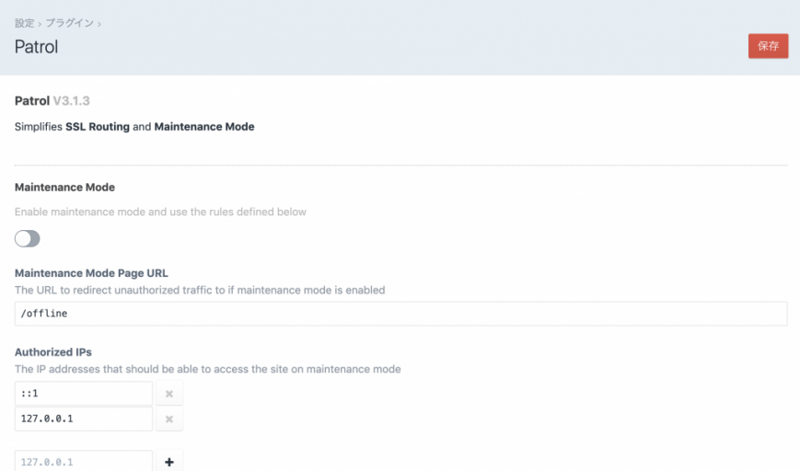800x471 pixels.
Task: Click the Authorized IPs label
Action: (x=53, y=352)
